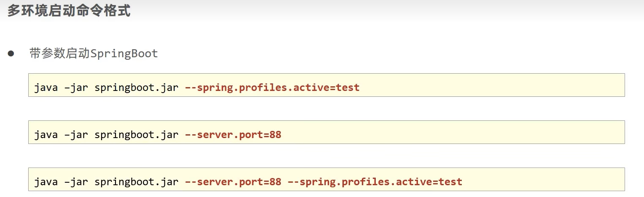The width and height of the screenshot is (644, 197).
Task: Click 'java' in the third command box
Action: pyautogui.click(x=46, y=182)
